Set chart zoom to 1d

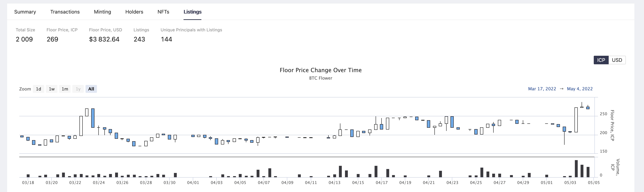click(x=38, y=89)
